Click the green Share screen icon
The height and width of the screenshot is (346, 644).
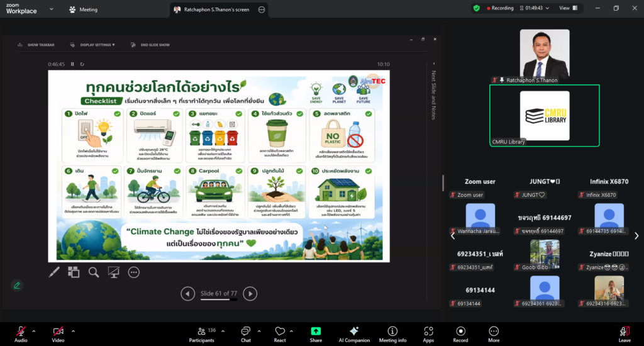316,331
